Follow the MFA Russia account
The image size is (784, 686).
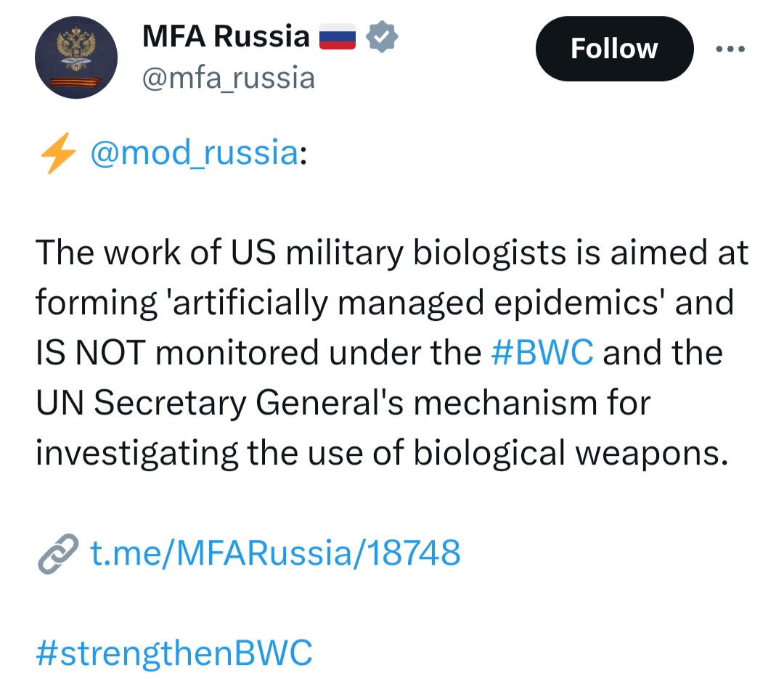tap(615, 49)
